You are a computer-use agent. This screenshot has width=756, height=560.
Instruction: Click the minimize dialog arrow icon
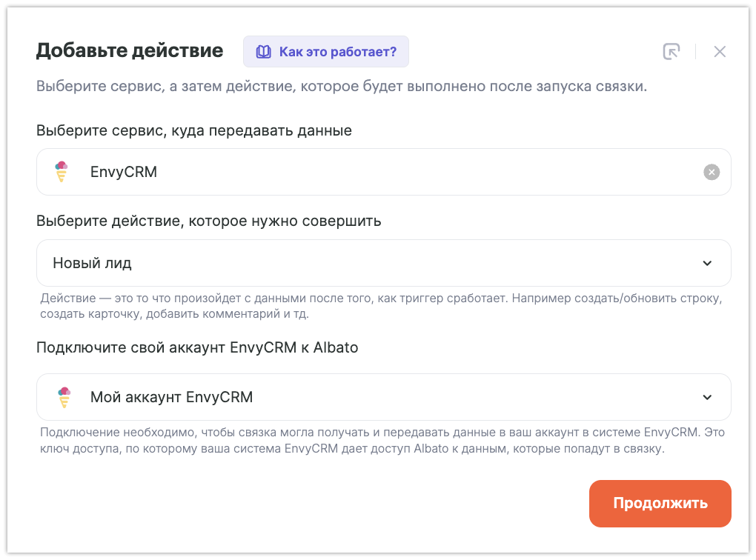click(x=671, y=51)
